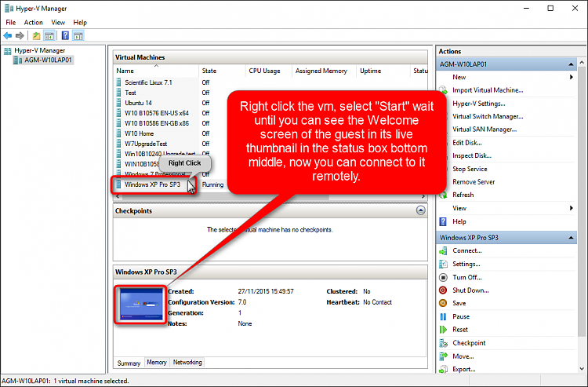Open the File menu
This screenshot has width=588, height=387.
pyautogui.click(x=10, y=23)
